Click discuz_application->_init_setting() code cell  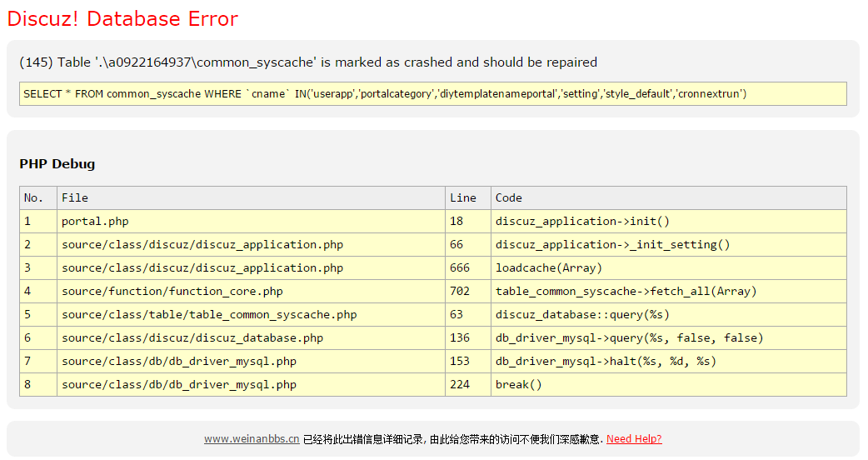(669, 245)
